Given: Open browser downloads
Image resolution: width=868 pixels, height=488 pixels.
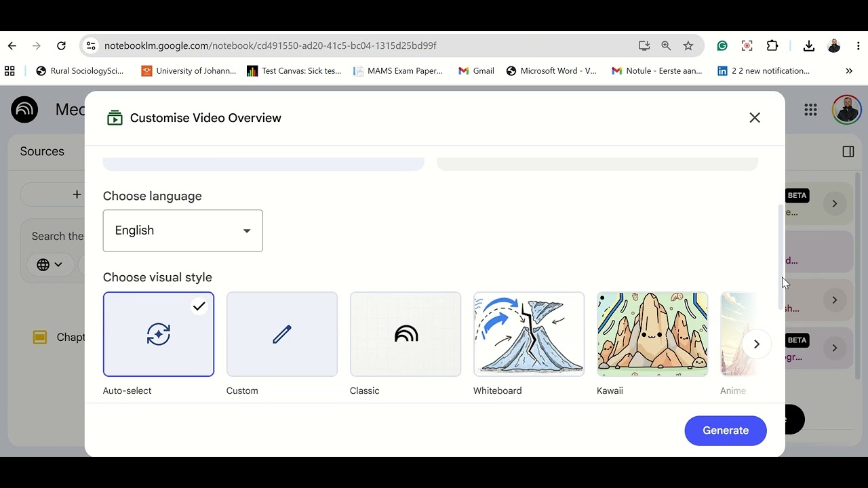Looking at the screenshot, I should tap(808, 46).
